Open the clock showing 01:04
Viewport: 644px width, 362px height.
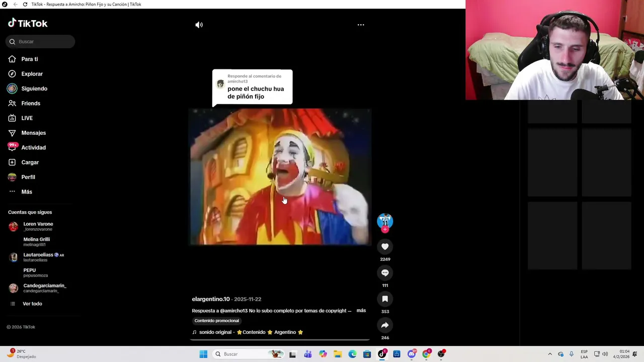click(621, 354)
